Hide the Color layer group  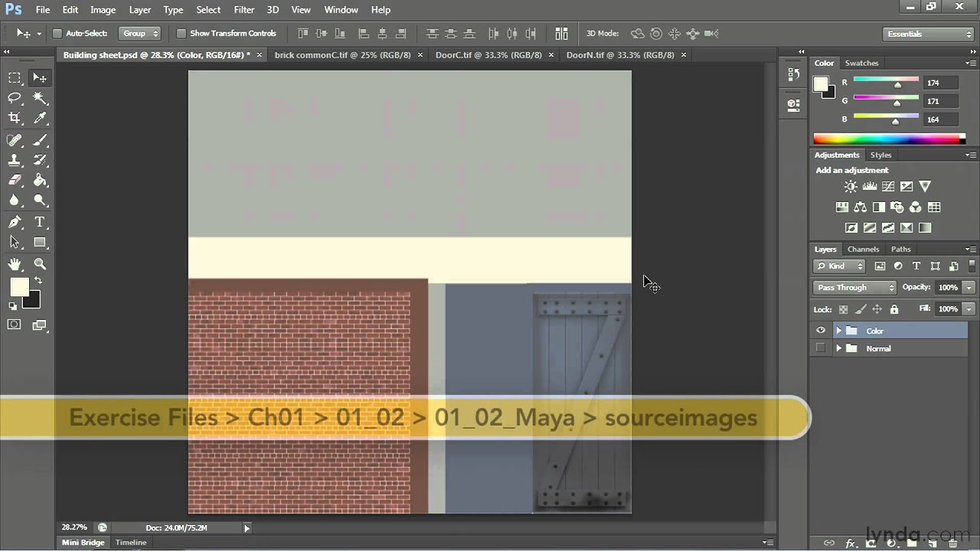(821, 331)
